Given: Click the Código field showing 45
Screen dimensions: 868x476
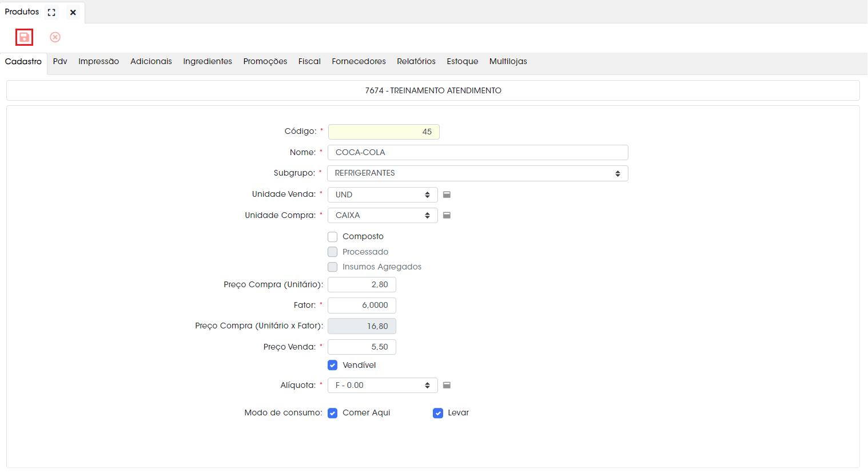Looking at the screenshot, I should 384,132.
